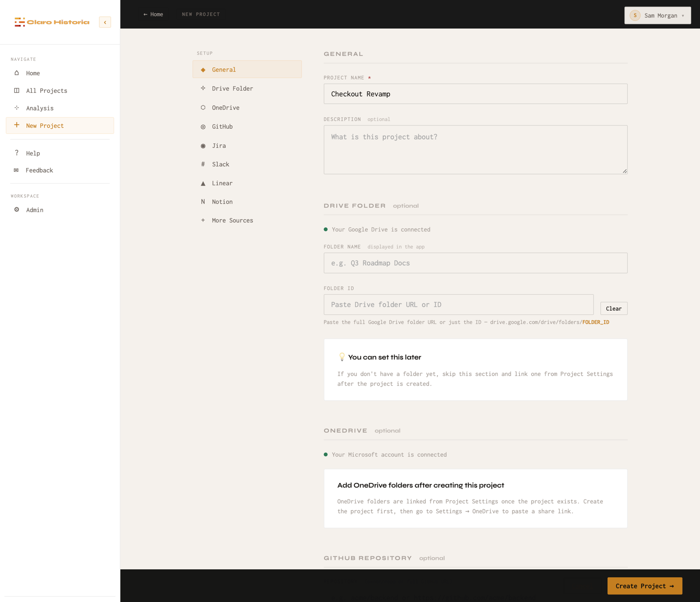Viewport: 700px width, 602px height.
Task: Click the GitHub icon in setup list
Action: (x=203, y=127)
